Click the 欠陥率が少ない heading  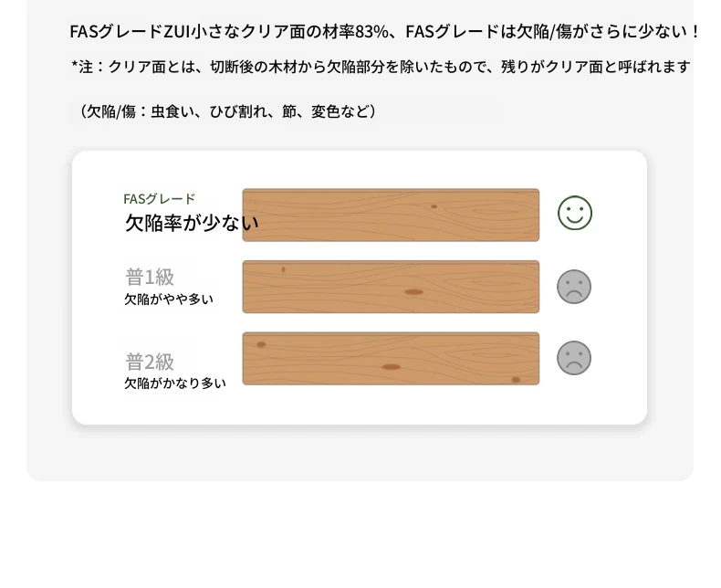pyautogui.click(x=192, y=223)
